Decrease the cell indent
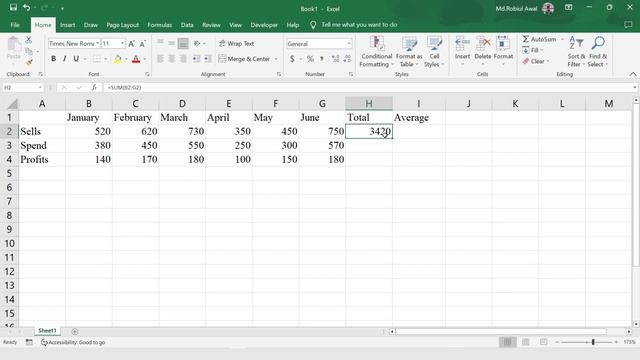This screenshot has height=360, width=640. point(196,59)
